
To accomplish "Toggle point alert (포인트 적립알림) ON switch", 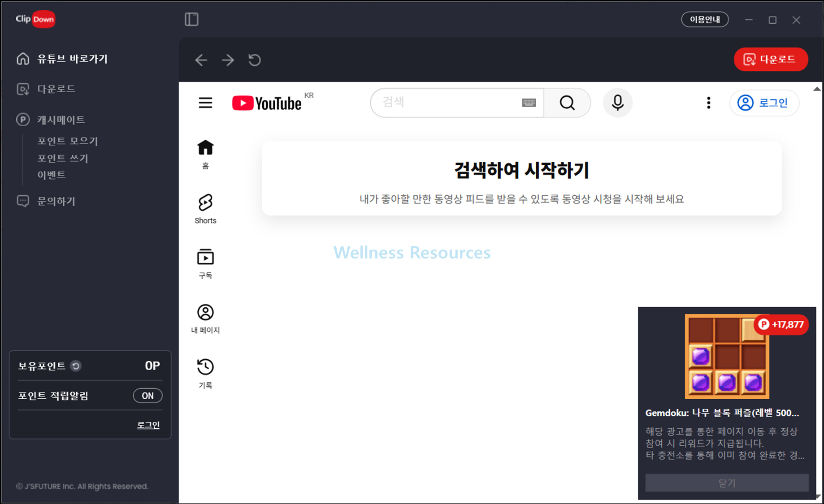I will tap(147, 396).
